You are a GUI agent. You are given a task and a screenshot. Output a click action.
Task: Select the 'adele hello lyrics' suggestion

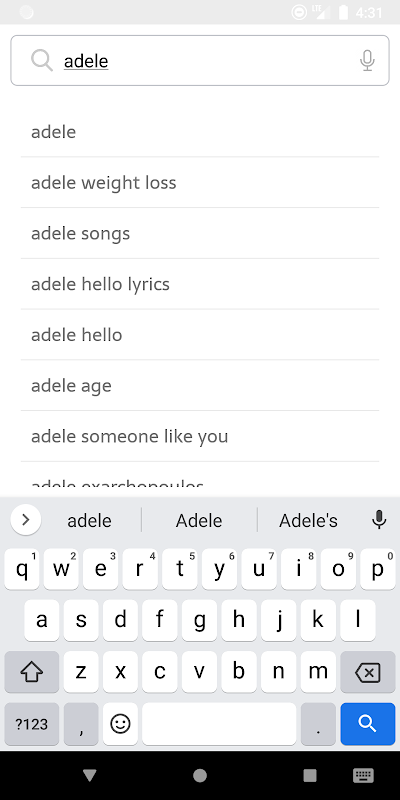pyautogui.click(x=200, y=284)
